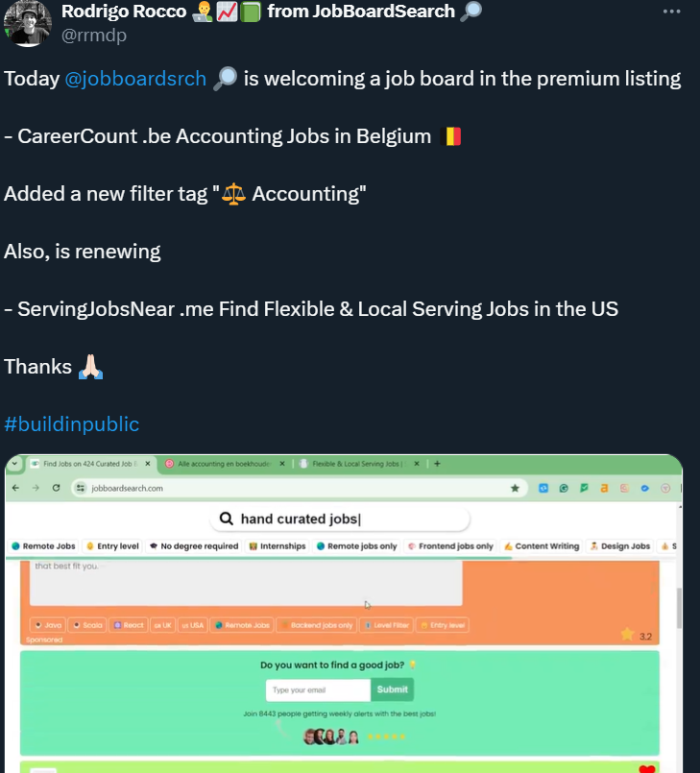Screen dimensions: 700x773
Task: Click the browser reload icon
Action: click(x=57, y=488)
